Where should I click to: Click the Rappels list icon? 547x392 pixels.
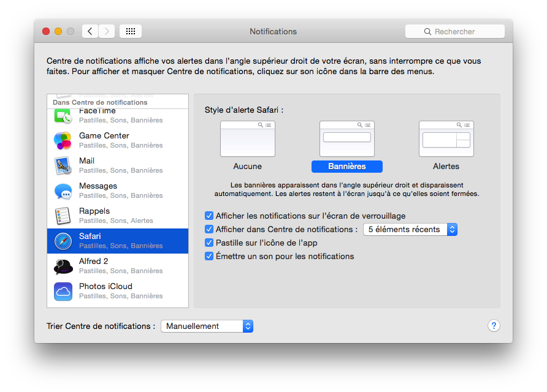(x=63, y=216)
